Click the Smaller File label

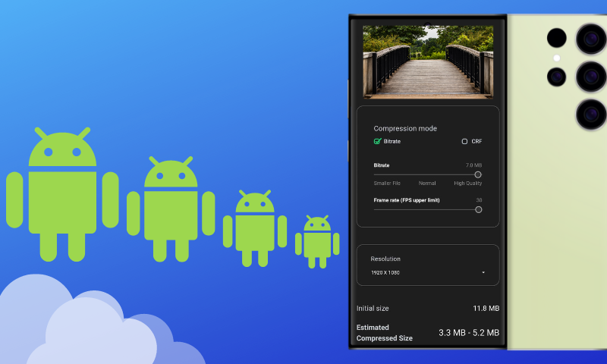(x=387, y=184)
